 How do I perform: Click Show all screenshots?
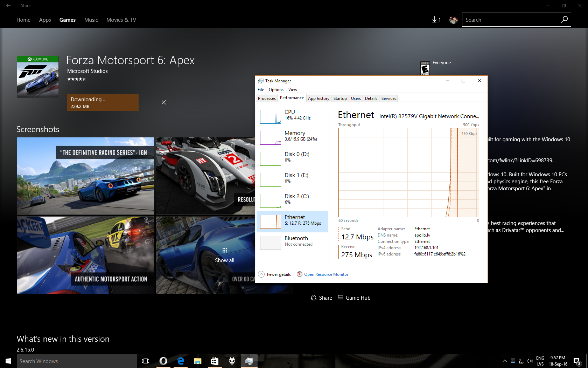pos(225,255)
